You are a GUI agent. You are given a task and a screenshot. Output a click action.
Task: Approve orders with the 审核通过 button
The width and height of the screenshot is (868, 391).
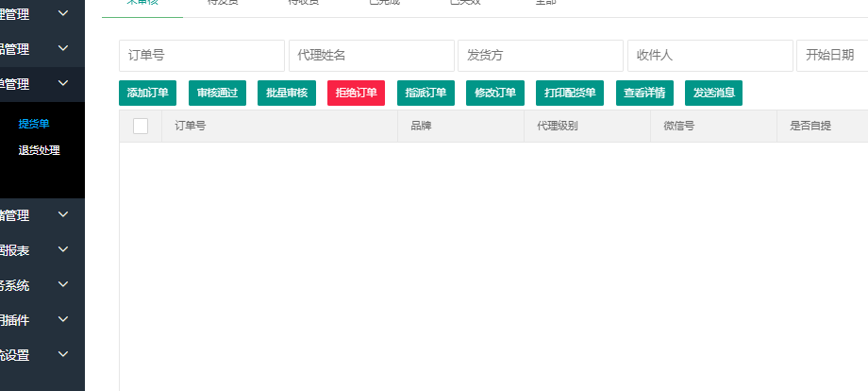coord(217,93)
